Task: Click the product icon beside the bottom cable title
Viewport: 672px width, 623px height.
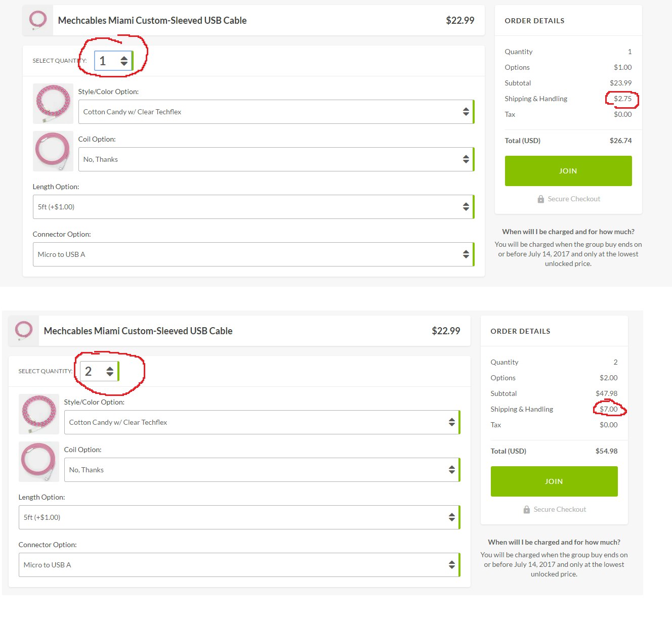Action: (24, 331)
